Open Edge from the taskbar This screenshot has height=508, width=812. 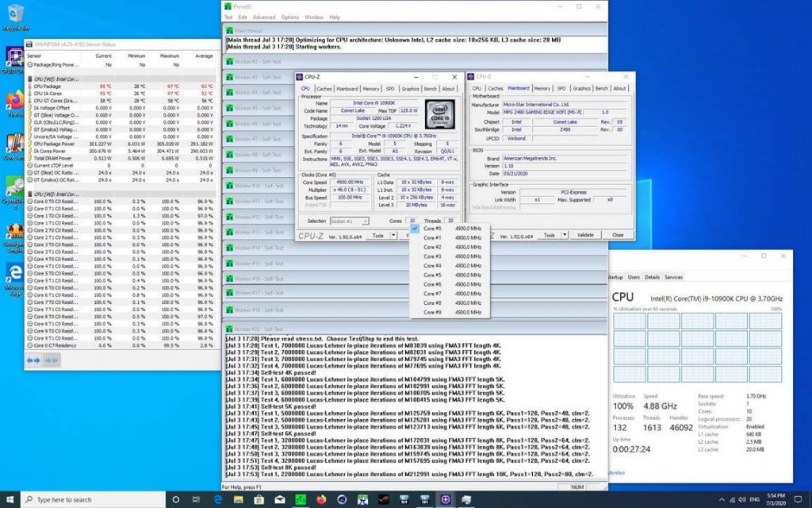pos(217,500)
